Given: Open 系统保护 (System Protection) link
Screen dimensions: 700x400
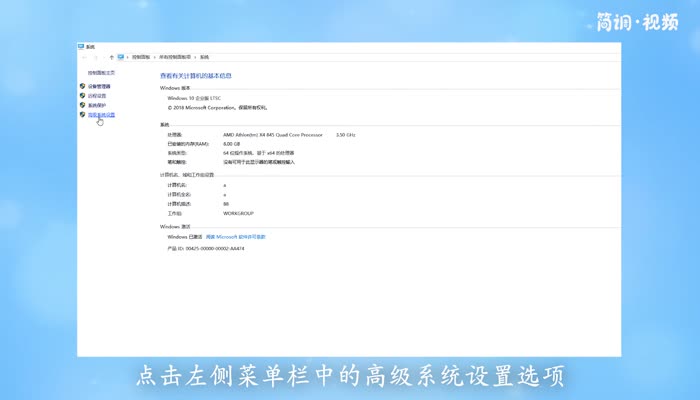Looking at the screenshot, I should (x=96, y=105).
